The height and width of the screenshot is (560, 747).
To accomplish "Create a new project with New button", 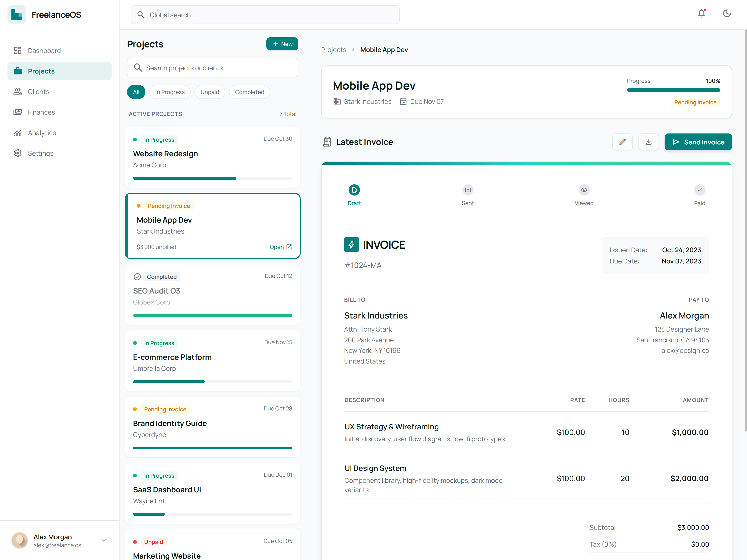I will 282,44.
